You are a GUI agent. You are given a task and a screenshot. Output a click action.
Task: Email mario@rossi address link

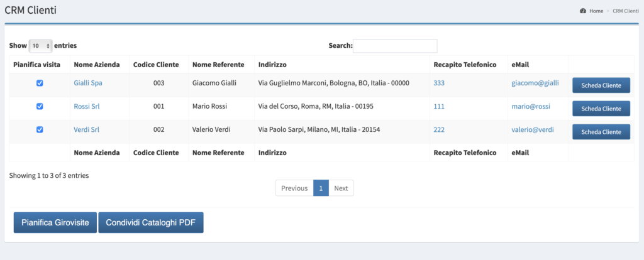click(531, 106)
